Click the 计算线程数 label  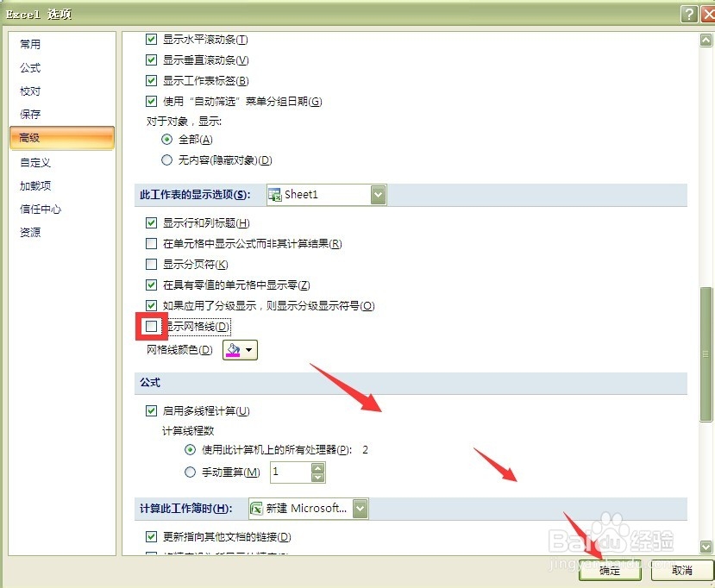[188, 431]
